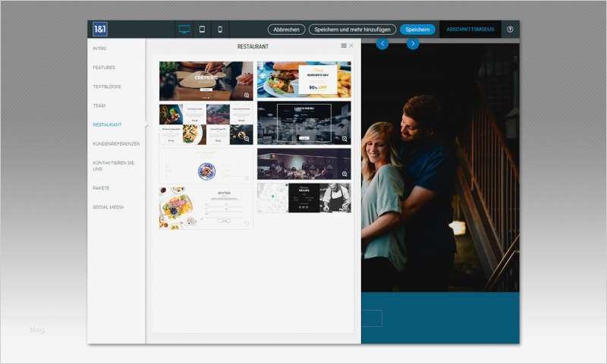Choose the dark restaurant interior template thumbnail
The height and width of the screenshot is (364, 607).
point(304,164)
